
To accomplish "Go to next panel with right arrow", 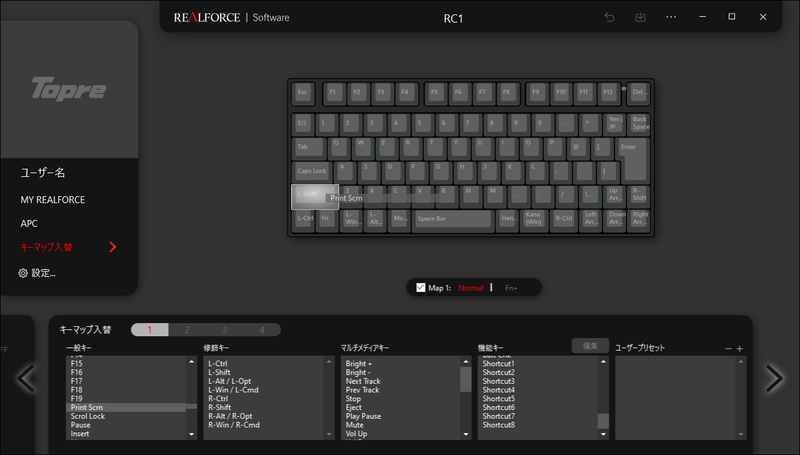I will 774,378.
